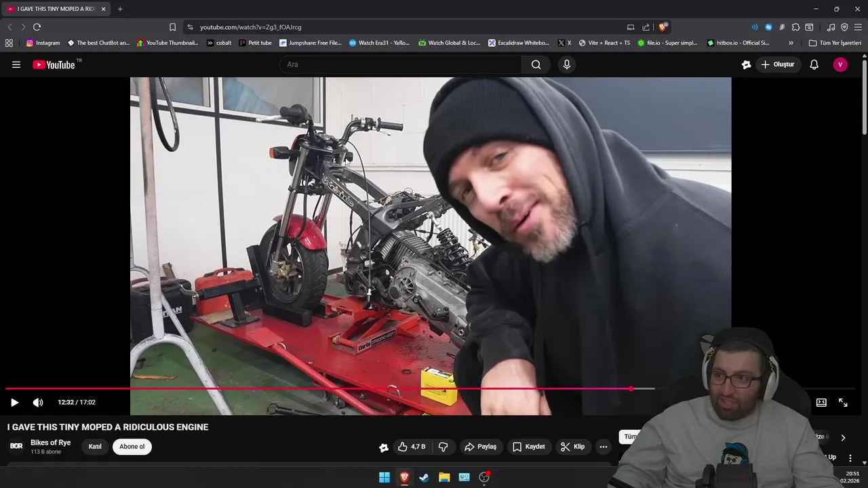Image resolution: width=868 pixels, height=488 pixels.
Task: Go forward in browser history
Action: (x=23, y=27)
